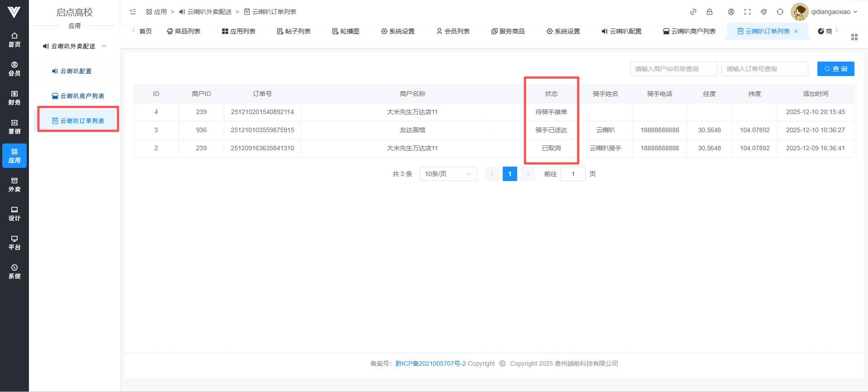Switch to the 云喇叭商户列表 tab
Image resolution: width=868 pixels, height=392 pixels.
pos(689,31)
